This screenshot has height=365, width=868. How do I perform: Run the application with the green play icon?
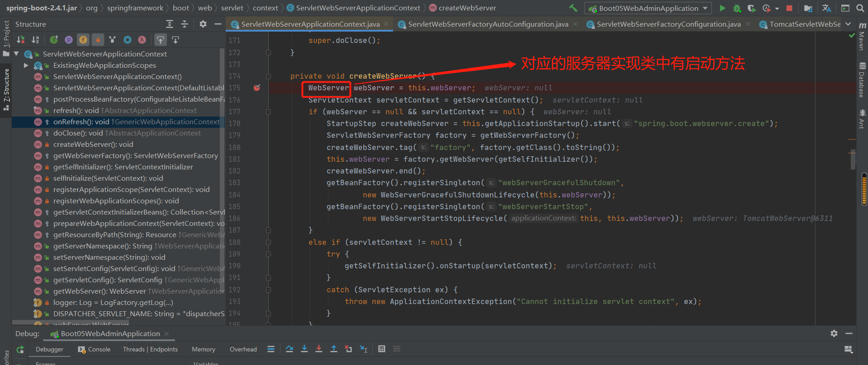coord(722,8)
